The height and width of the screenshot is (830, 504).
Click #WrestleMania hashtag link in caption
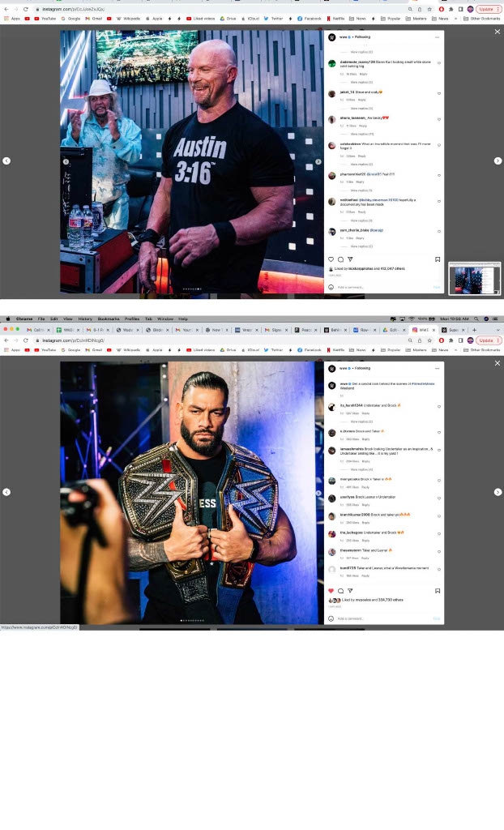pyautogui.click(x=423, y=383)
